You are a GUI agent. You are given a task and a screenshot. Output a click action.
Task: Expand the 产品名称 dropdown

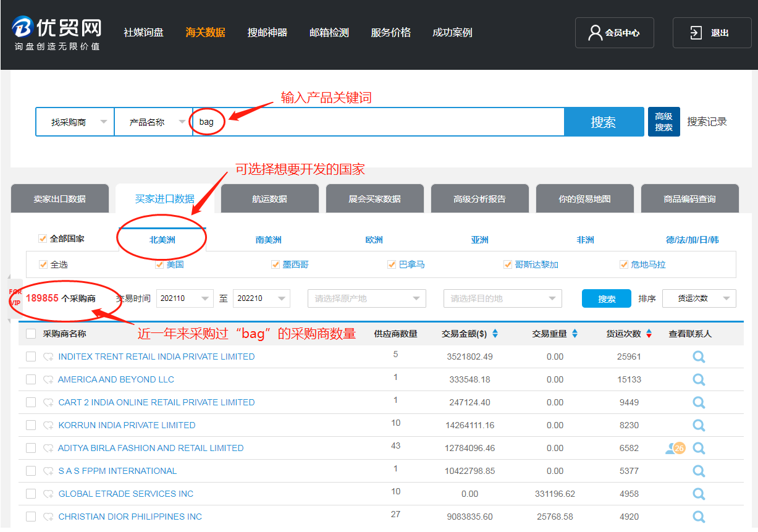pyautogui.click(x=153, y=122)
